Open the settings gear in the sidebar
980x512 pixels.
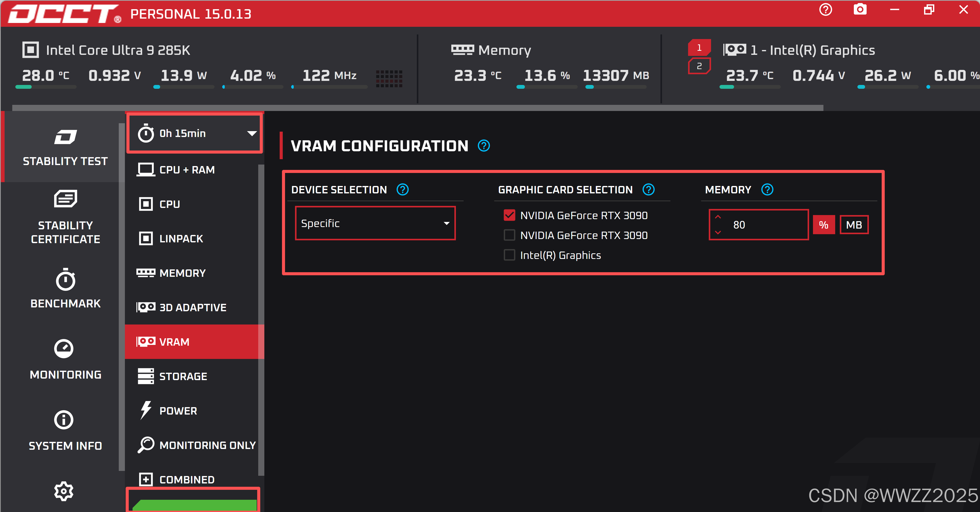pyautogui.click(x=64, y=491)
